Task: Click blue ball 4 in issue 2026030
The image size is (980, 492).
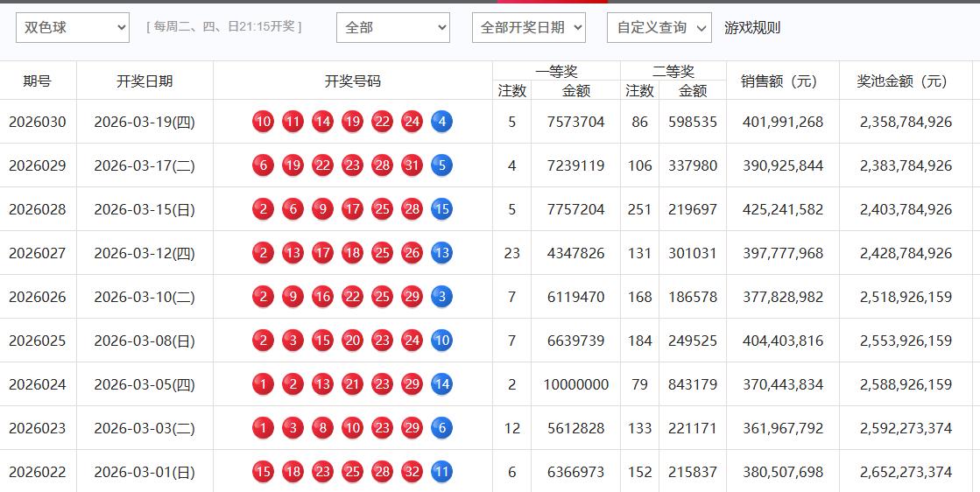Action: pos(442,121)
